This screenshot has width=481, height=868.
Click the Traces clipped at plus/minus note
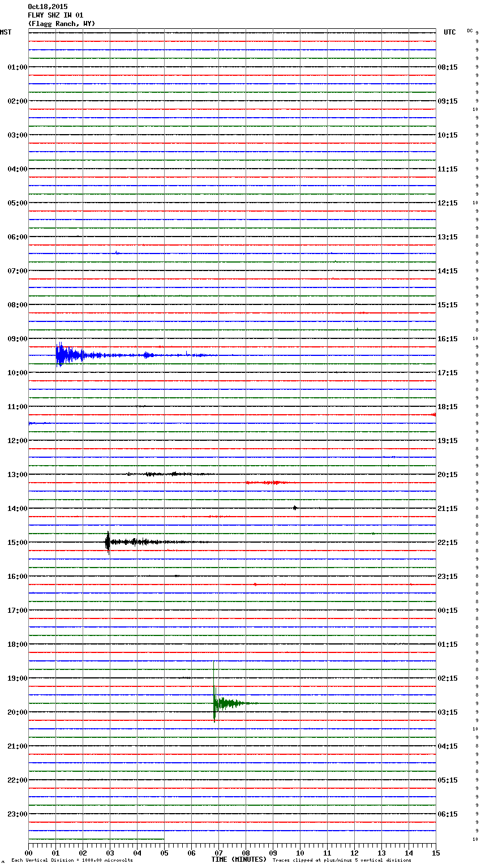coord(342,860)
